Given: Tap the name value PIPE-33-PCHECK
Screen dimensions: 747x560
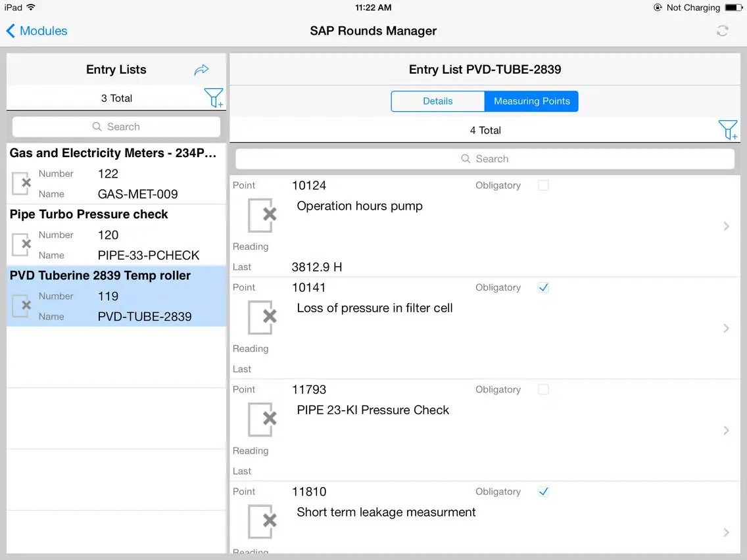Looking at the screenshot, I should pos(148,256).
